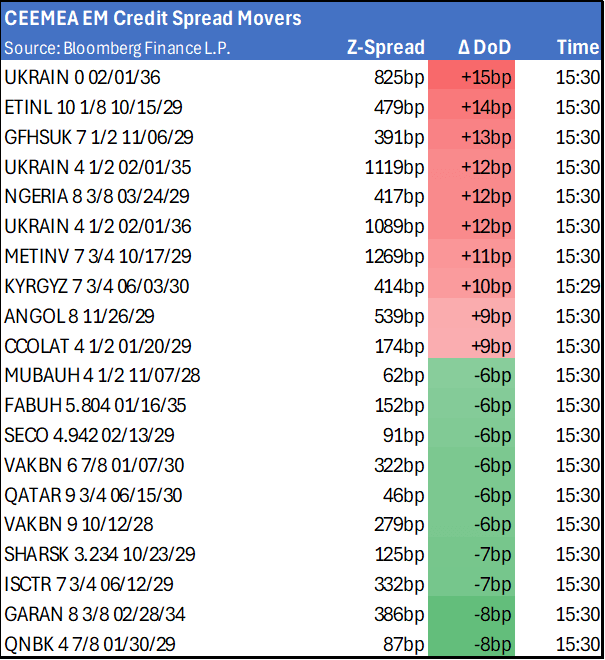The image size is (605, 660).
Task: Click the Δ DoD column header
Action: click(485, 48)
